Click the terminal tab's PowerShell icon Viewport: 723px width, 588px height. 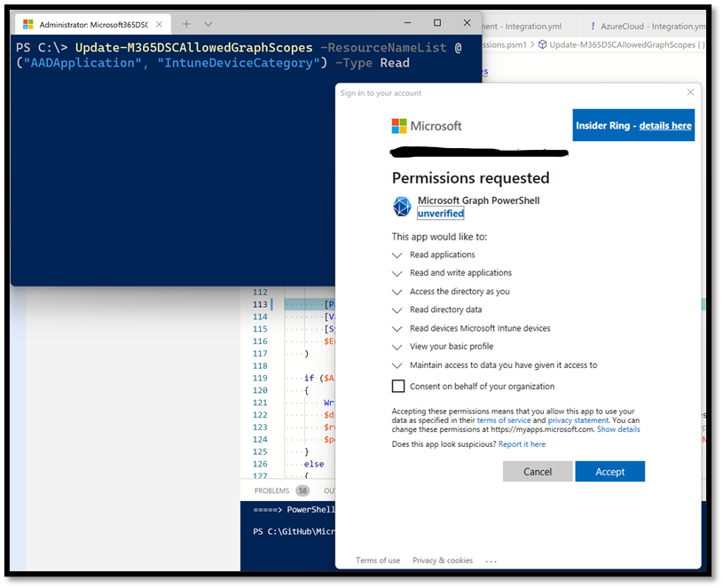point(28,25)
